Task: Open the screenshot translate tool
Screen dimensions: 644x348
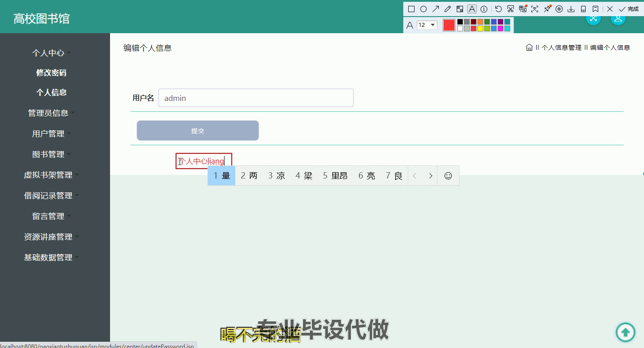Action: pyautogui.click(x=523, y=9)
